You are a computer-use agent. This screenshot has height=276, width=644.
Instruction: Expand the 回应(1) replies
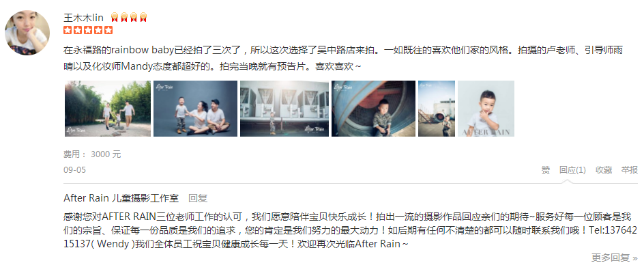click(x=572, y=170)
